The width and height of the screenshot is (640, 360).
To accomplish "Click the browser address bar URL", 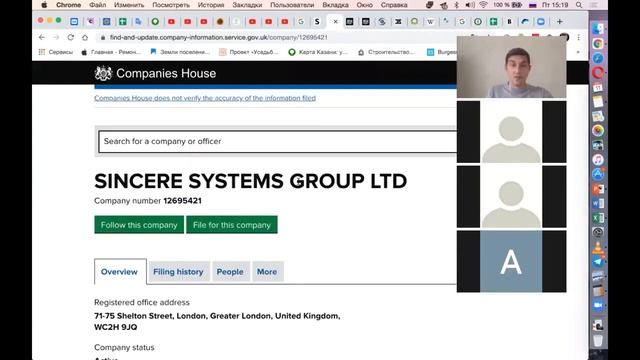I will (218, 37).
